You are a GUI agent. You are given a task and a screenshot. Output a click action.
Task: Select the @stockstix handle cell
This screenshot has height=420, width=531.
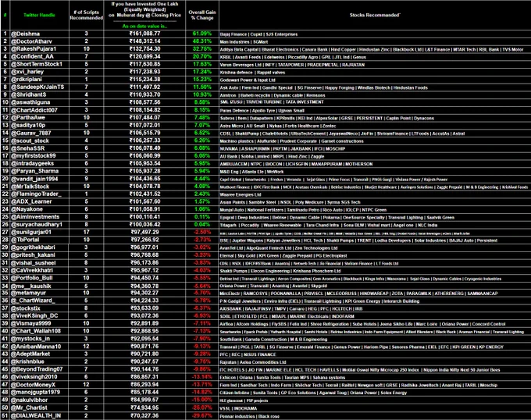pos(39,308)
